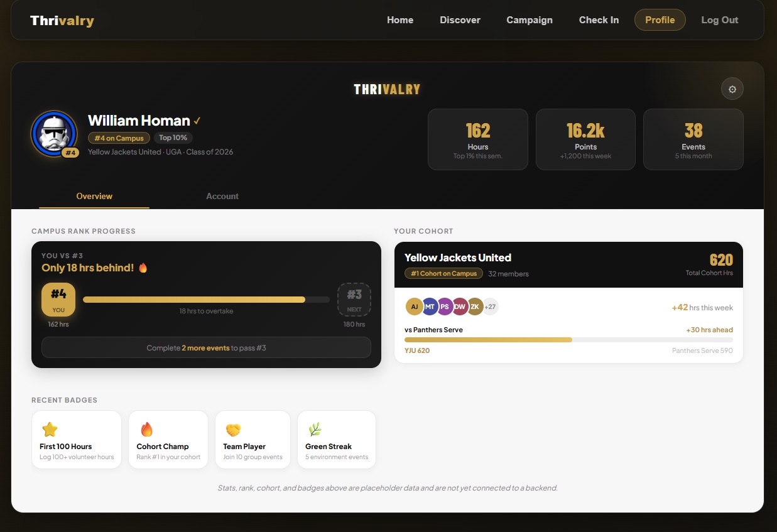Screen dimensions: 777x532
Task: Open the Team Player badge card
Action: (253, 440)
